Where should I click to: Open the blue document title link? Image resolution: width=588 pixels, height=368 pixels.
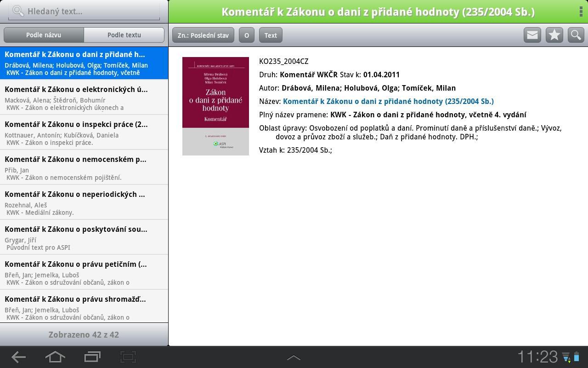point(388,101)
